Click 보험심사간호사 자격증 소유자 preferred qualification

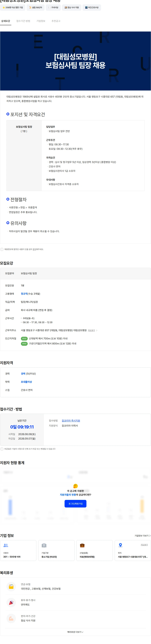point(64,184)
